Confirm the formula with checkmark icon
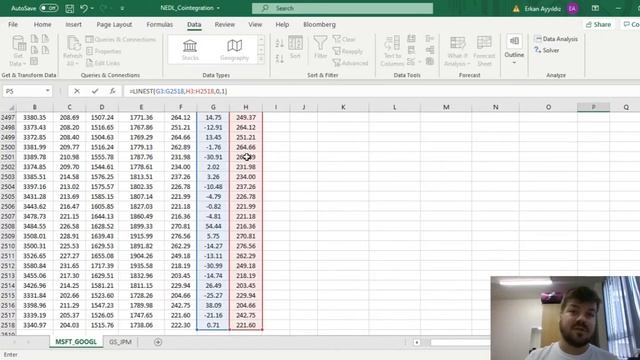 pos(95,91)
